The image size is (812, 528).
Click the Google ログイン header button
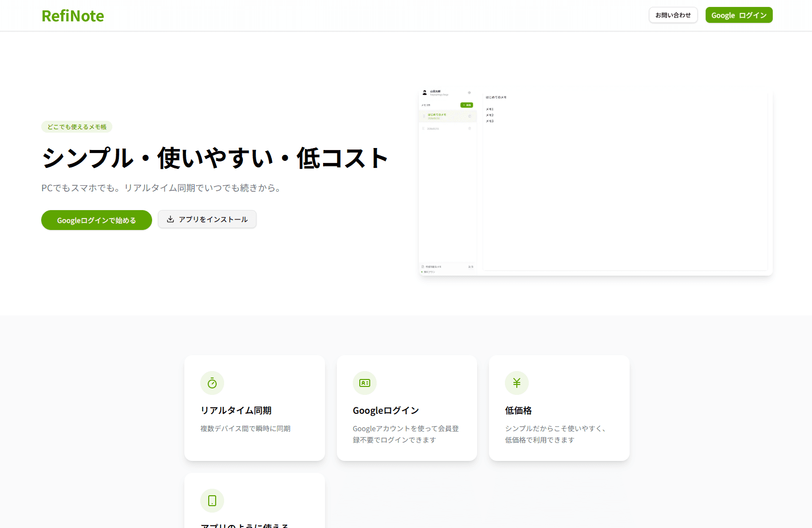(739, 15)
